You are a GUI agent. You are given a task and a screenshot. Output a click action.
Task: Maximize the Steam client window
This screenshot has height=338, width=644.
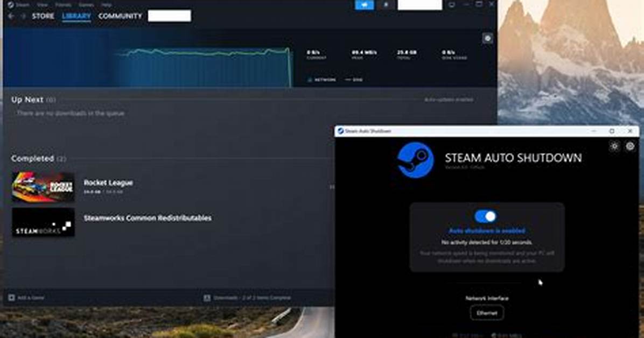pos(479,4)
